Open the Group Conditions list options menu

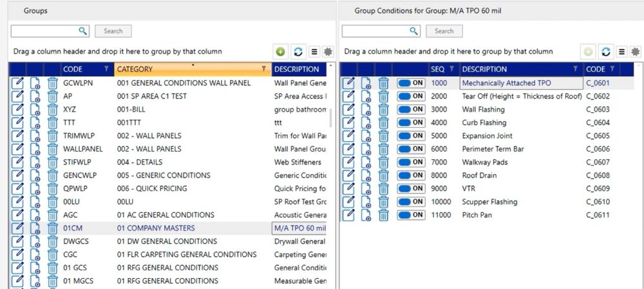(621, 52)
